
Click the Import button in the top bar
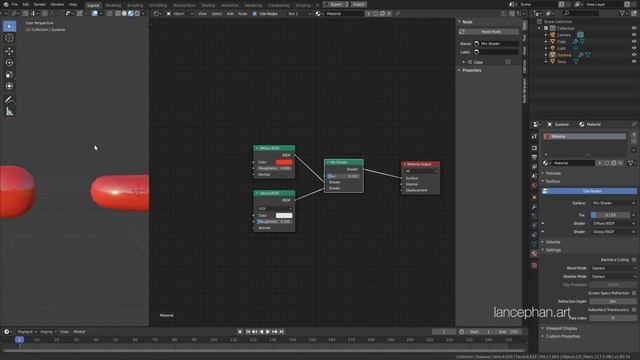coord(358,4)
